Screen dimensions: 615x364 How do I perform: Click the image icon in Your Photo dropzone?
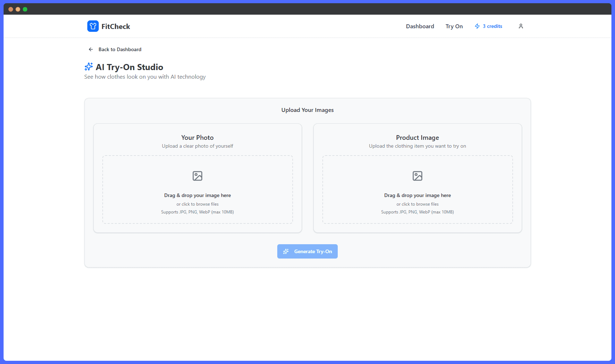[197, 176]
